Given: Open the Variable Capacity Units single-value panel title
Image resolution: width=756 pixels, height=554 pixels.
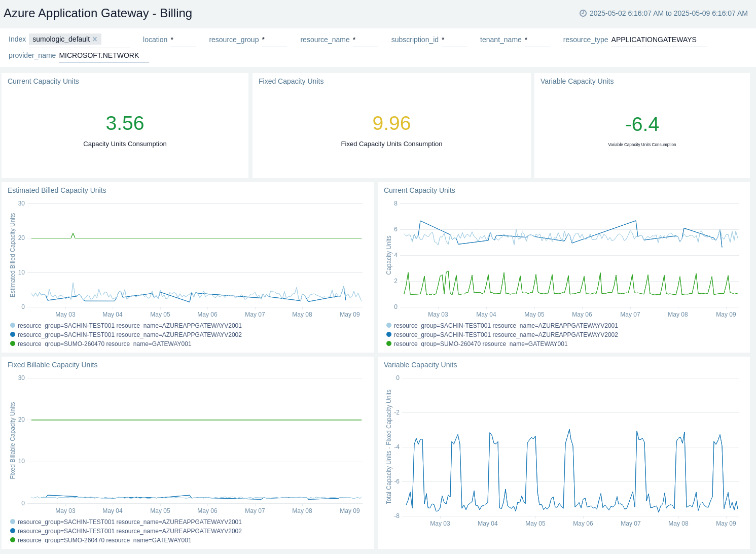Looking at the screenshot, I should pos(577,81).
